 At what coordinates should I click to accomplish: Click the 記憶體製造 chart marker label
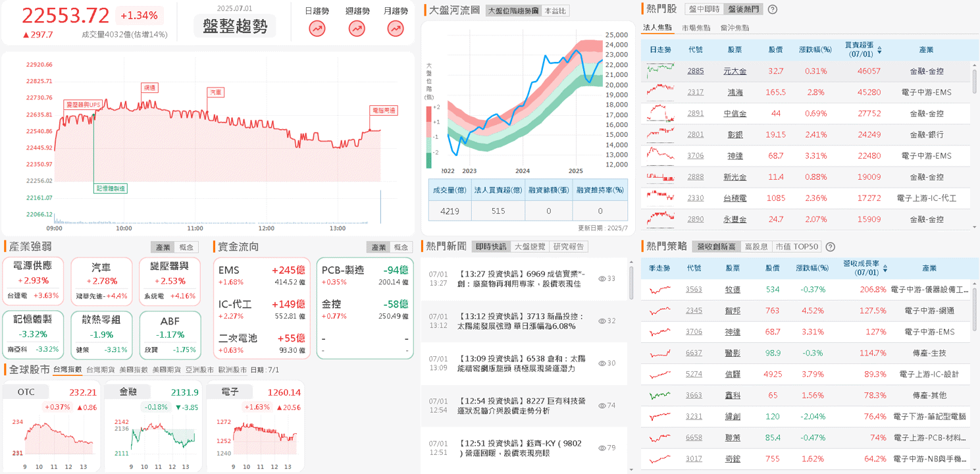111,189
